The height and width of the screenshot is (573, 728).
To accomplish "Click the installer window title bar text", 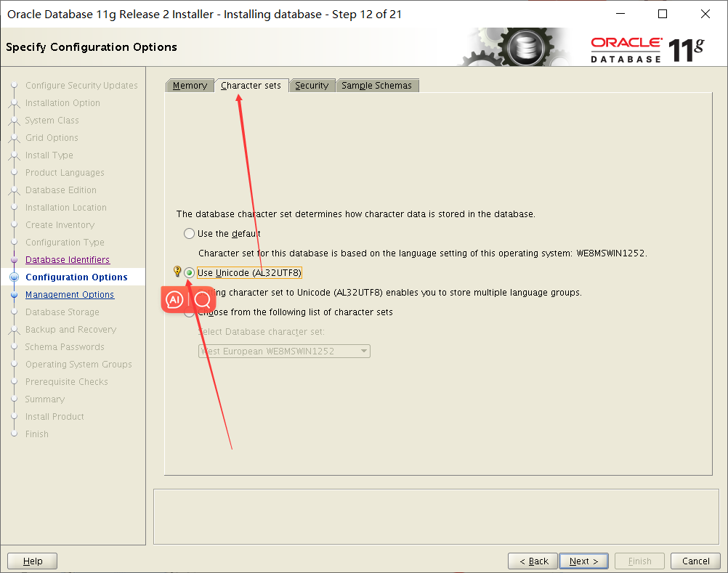I will click(204, 15).
